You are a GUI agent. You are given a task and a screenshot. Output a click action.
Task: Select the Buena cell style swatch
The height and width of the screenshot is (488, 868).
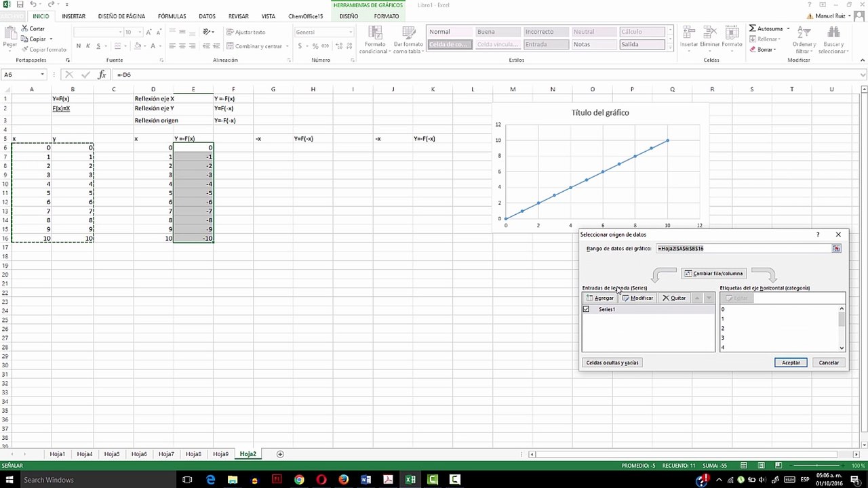point(497,32)
